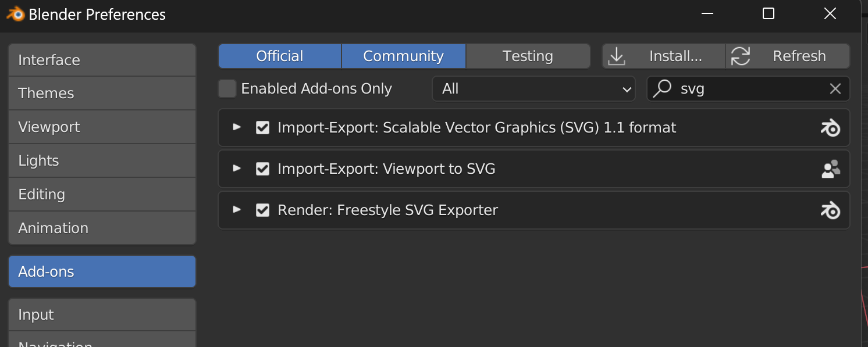Clear the svg search with the X icon
The image size is (868, 347).
835,88
